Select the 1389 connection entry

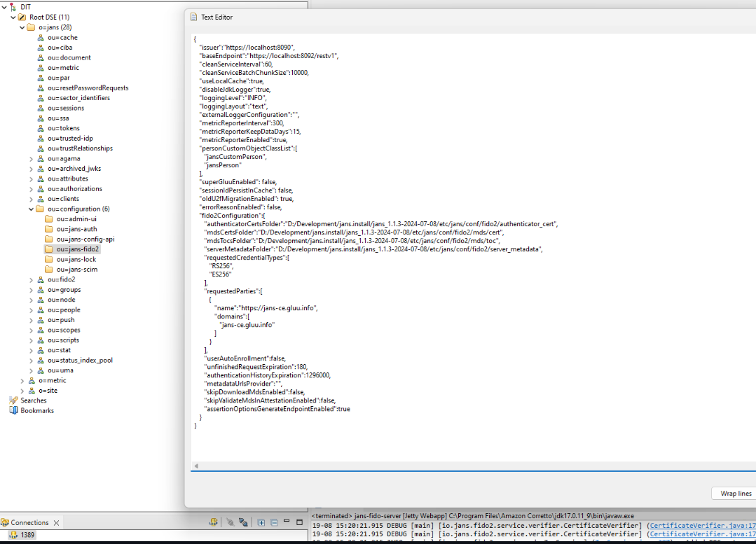pyautogui.click(x=27, y=535)
